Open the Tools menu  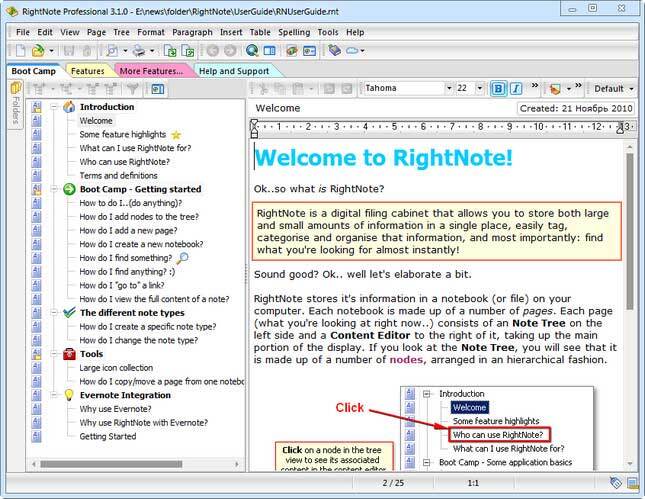click(328, 32)
